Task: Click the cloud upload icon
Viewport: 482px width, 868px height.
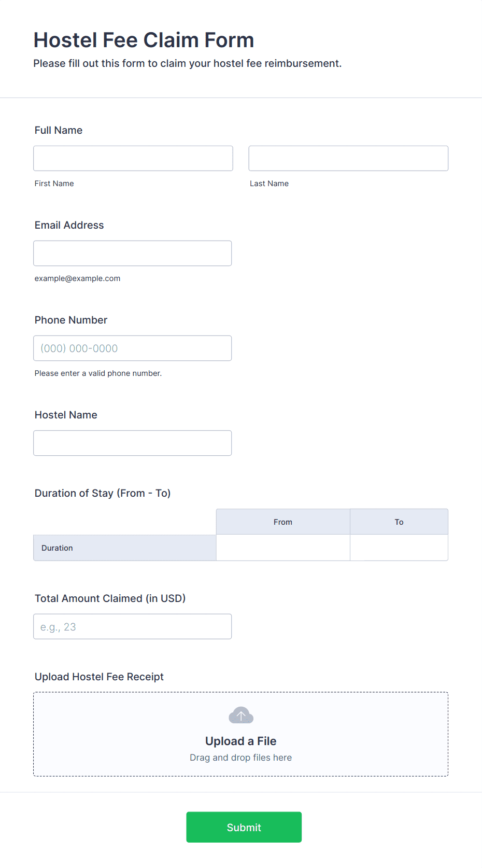Action: tap(241, 715)
